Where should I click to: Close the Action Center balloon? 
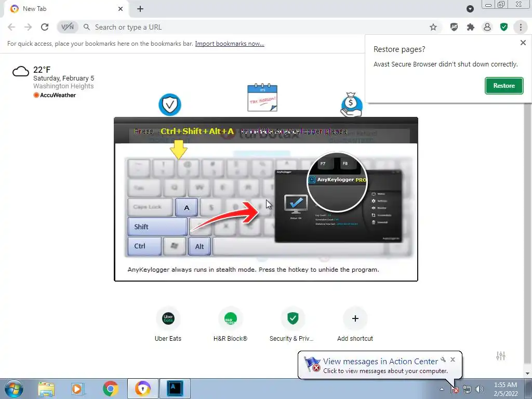pos(453,360)
